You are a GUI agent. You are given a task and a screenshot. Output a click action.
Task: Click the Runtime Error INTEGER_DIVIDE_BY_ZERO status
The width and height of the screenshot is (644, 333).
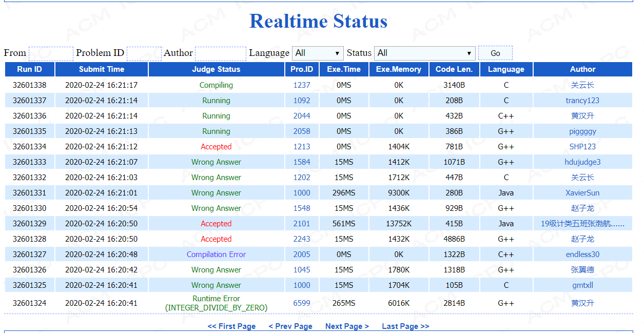click(x=216, y=303)
